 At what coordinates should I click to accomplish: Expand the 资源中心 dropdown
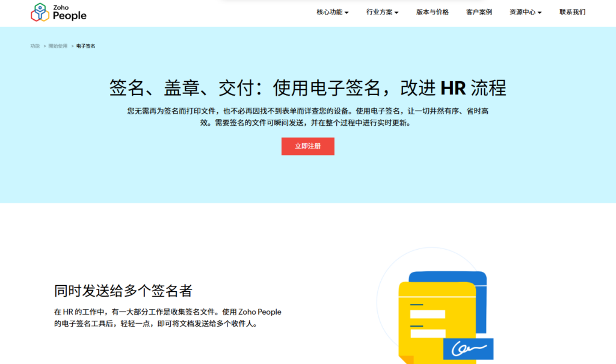click(x=522, y=12)
